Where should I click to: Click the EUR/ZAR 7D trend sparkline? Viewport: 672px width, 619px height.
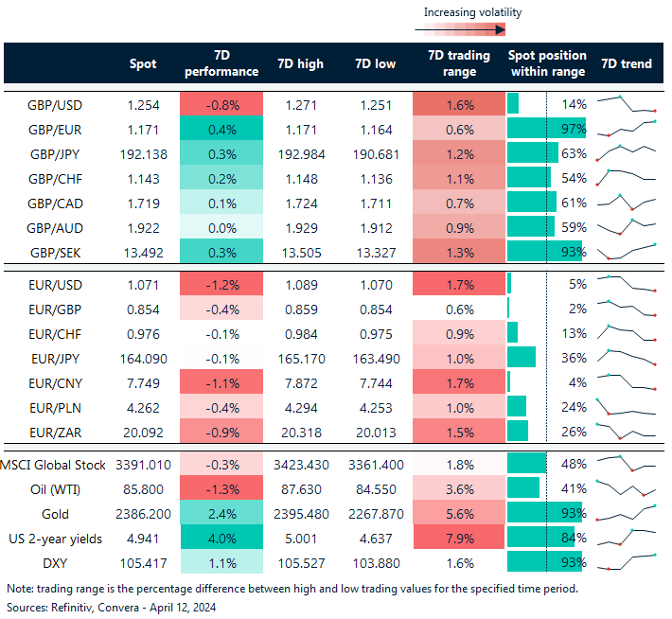[x=626, y=430]
